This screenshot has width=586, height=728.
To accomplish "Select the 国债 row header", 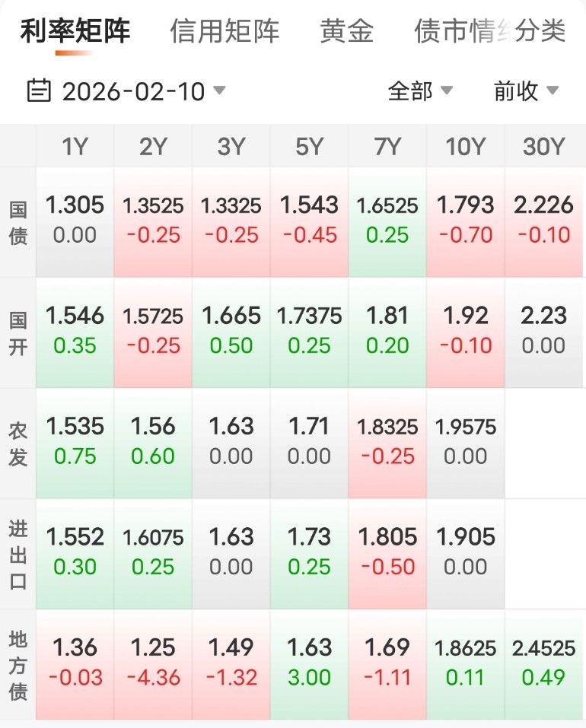I will click(x=18, y=222).
